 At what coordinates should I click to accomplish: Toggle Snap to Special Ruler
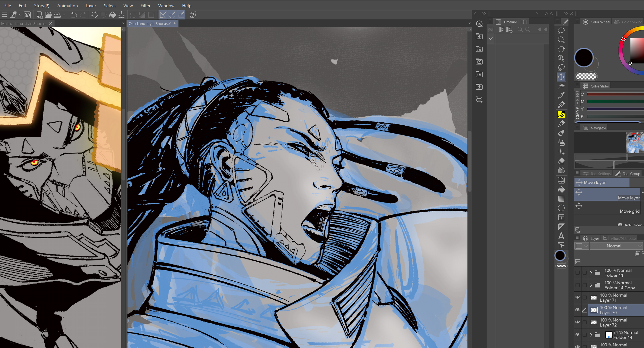tap(172, 15)
